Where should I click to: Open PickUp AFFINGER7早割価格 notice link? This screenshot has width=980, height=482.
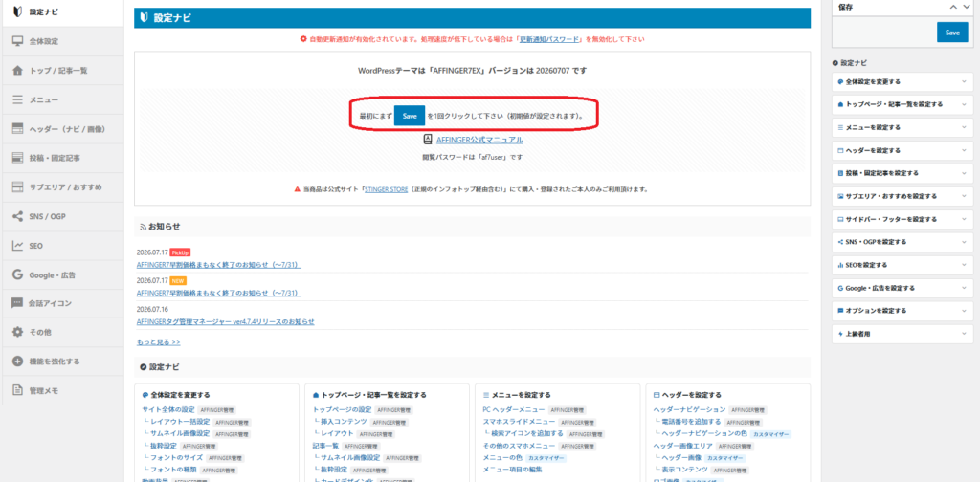pyautogui.click(x=219, y=265)
